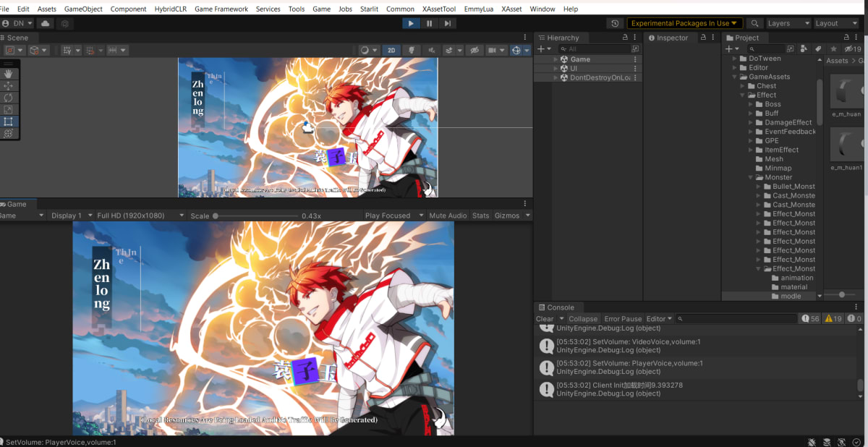Select the Scale tool
This screenshot has width=868, height=447.
(9, 109)
